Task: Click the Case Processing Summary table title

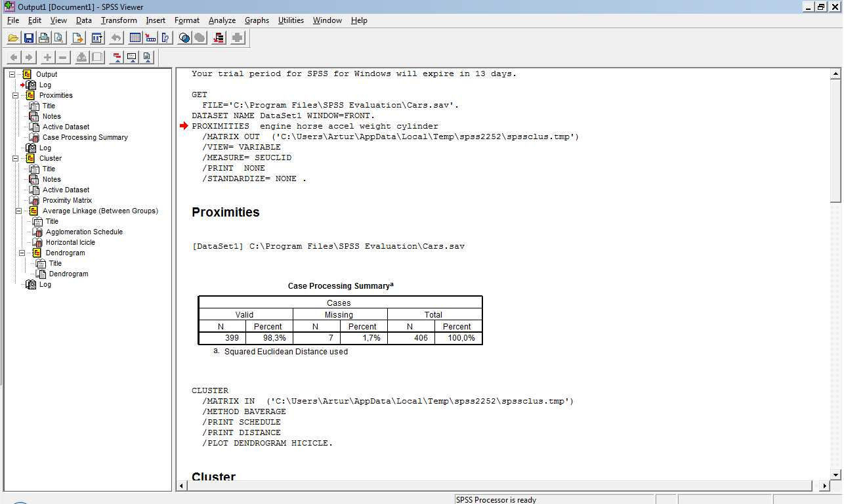Action: (341, 286)
